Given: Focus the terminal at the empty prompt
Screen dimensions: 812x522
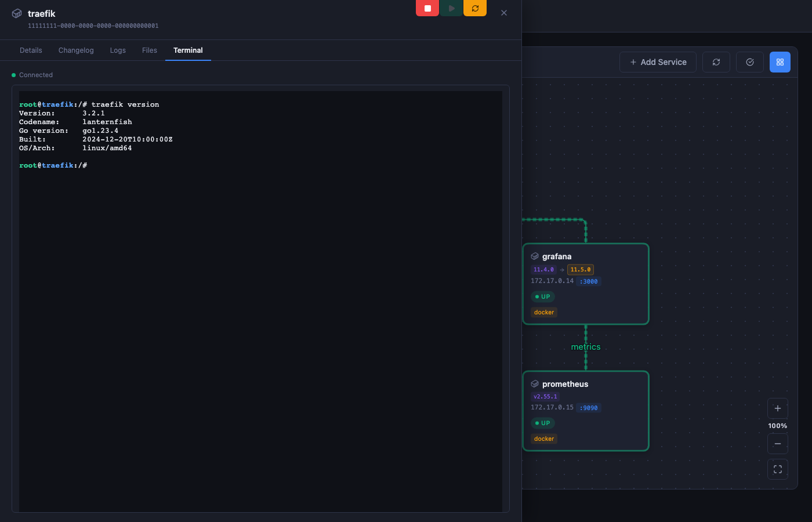Looking at the screenshot, I should [x=53, y=165].
